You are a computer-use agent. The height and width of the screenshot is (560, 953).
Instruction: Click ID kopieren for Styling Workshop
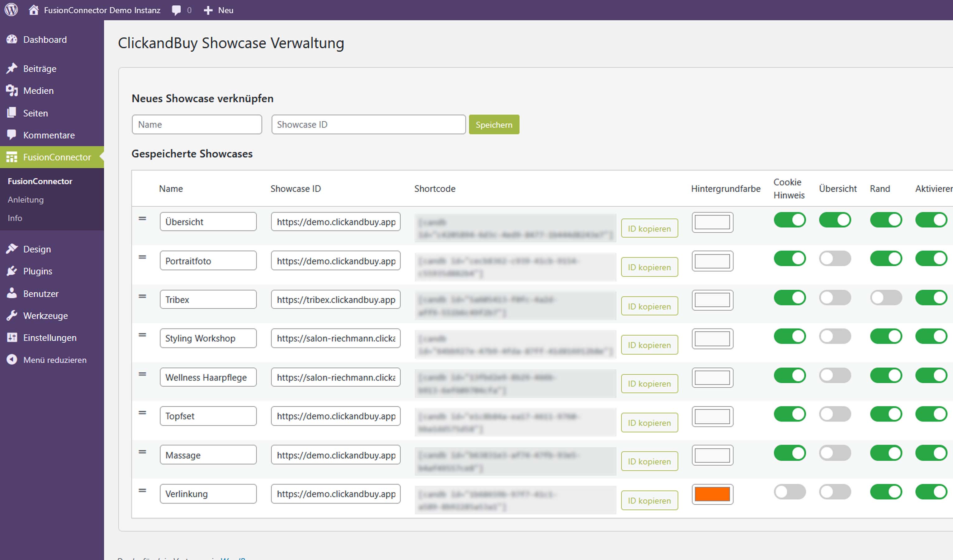pyautogui.click(x=649, y=345)
